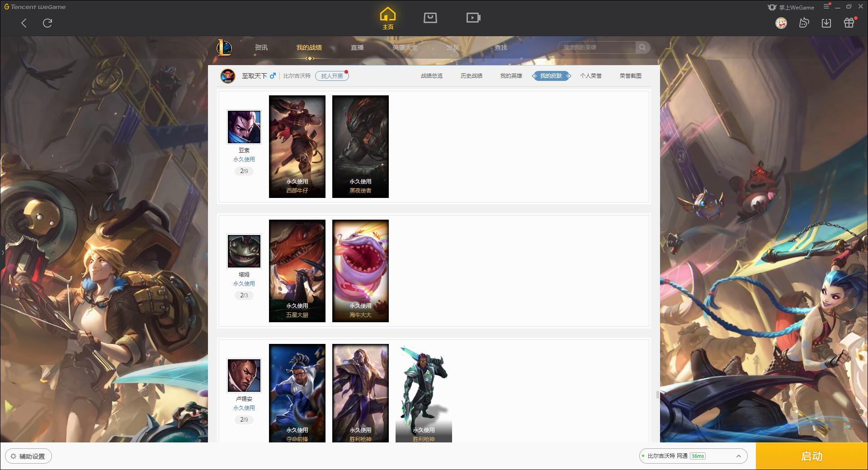Click the skin list scrollbar thumb
This screenshot has width=868, height=470.
coord(658,395)
